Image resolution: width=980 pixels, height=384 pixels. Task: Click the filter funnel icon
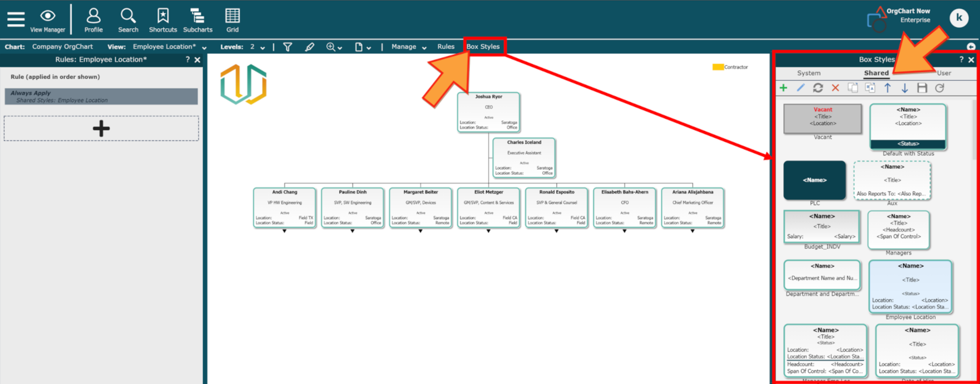(x=287, y=47)
